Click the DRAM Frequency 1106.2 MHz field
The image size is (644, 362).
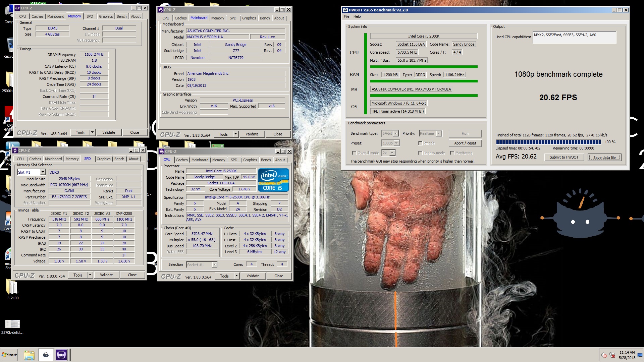pyautogui.click(x=94, y=54)
